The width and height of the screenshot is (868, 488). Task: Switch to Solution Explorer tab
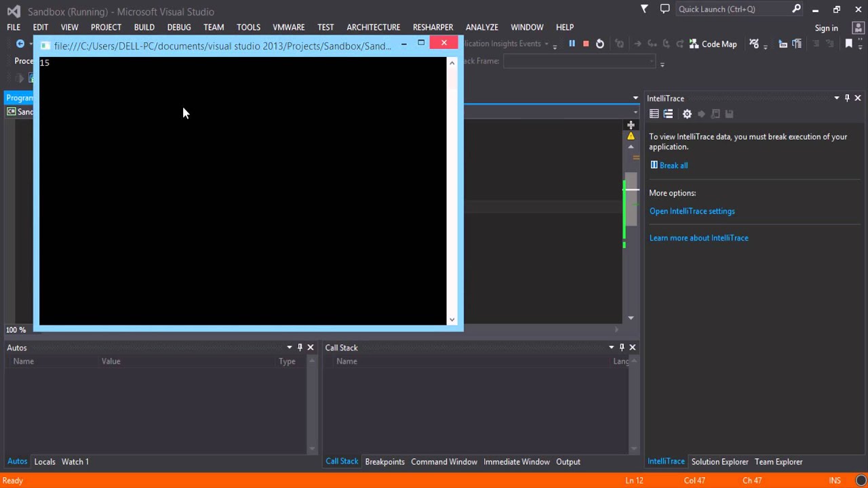coord(719,462)
